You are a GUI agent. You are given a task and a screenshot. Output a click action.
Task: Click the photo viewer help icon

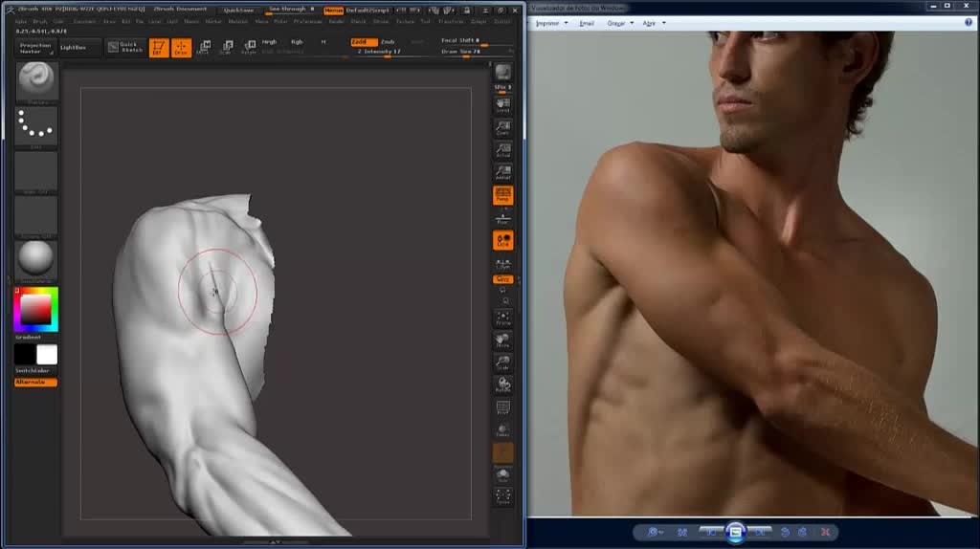tap(969, 23)
